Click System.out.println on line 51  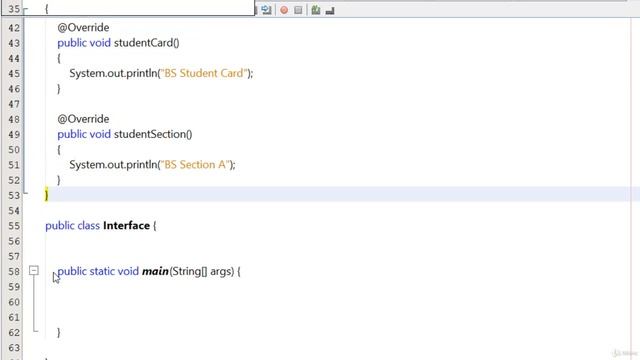(x=113, y=165)
